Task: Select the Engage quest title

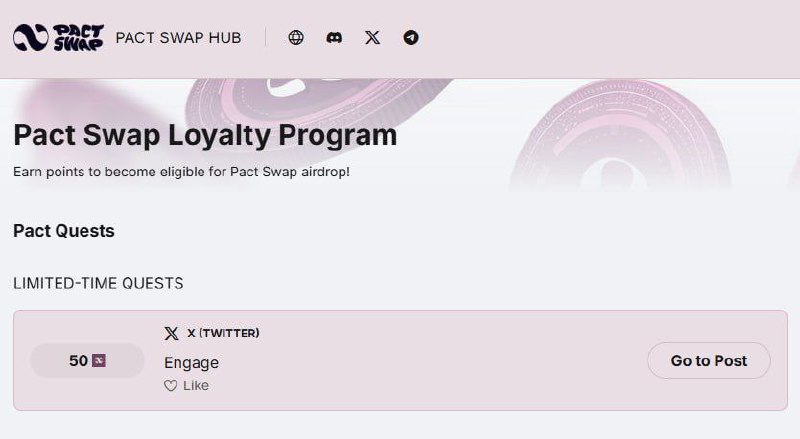Action: point(191,362)
